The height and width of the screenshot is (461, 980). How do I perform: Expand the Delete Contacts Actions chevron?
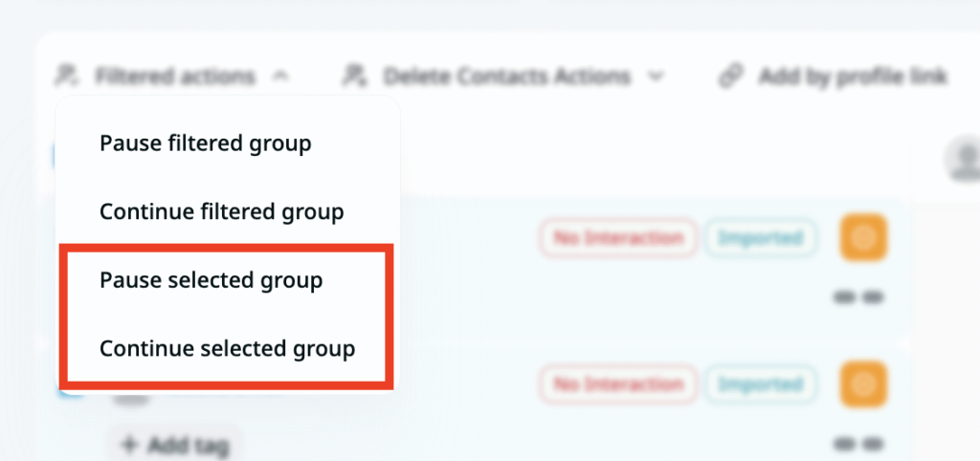(656, 76)
